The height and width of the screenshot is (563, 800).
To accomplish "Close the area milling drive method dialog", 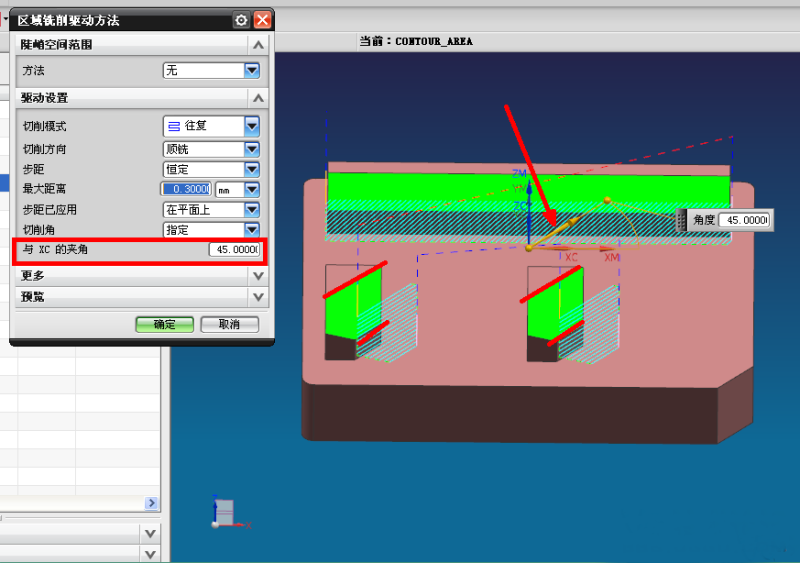I will (262, 20).
